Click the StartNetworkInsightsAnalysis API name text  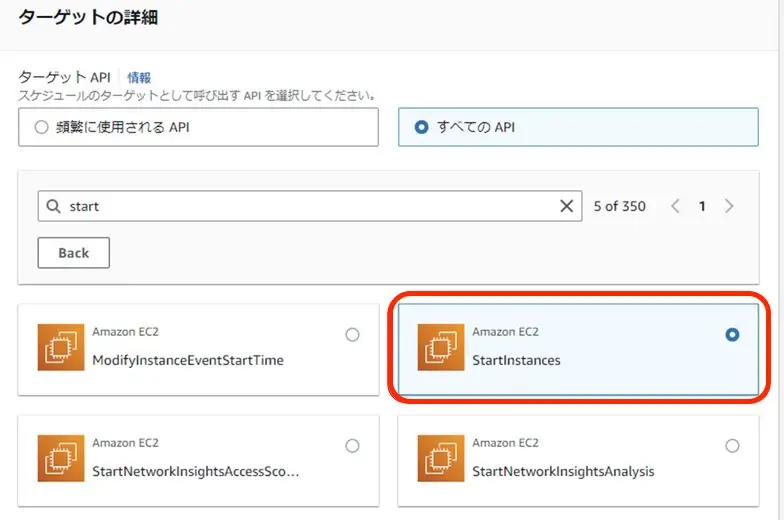563,471
